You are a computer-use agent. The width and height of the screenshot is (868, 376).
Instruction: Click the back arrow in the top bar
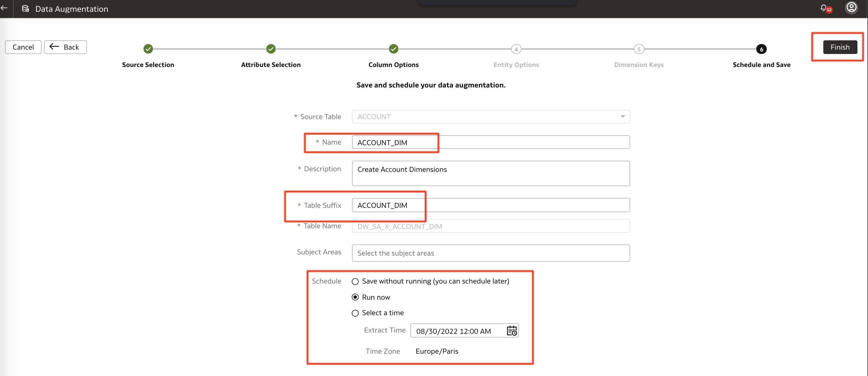[4, 9]
